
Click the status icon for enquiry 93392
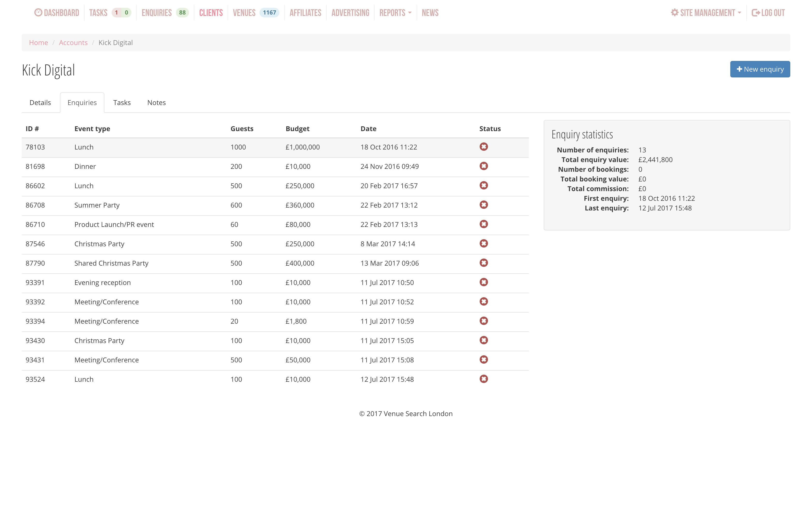pos(484,301)
